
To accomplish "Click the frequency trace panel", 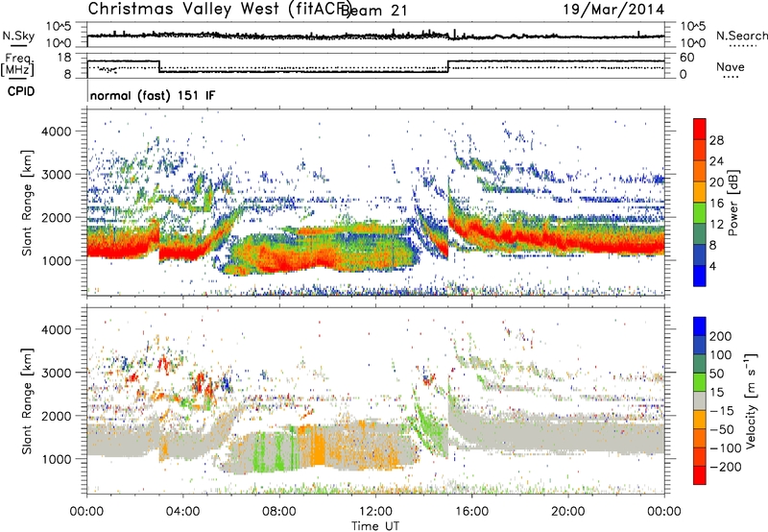I will coord(375,65).
